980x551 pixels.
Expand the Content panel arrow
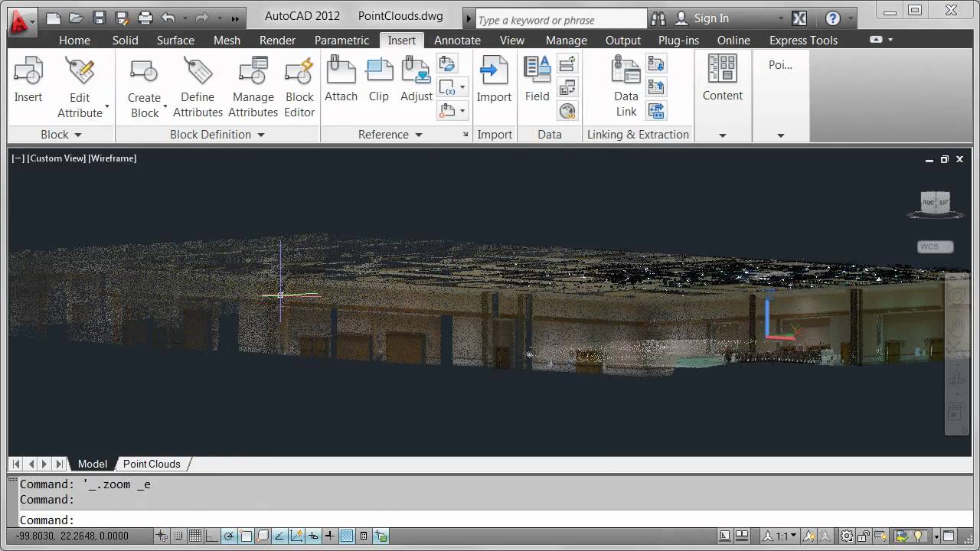(723, 135)
